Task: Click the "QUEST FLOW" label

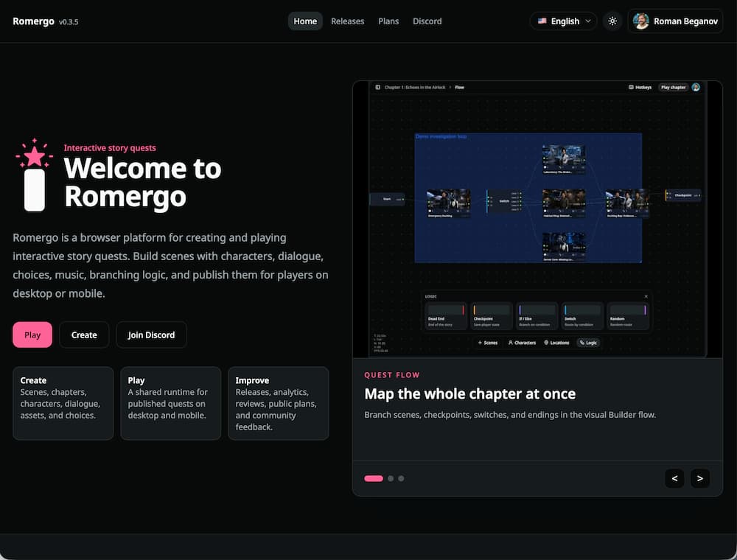Action: tap(392, 375)
